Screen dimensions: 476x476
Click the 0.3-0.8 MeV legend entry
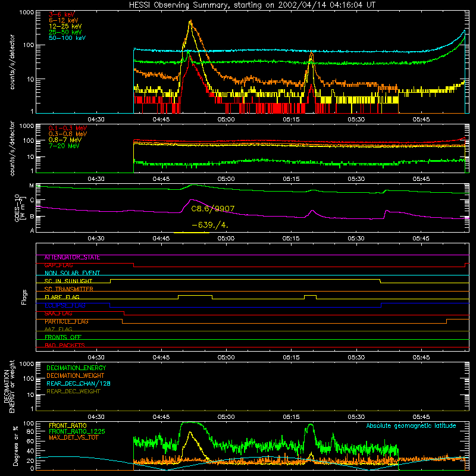(x=68, y=134)
